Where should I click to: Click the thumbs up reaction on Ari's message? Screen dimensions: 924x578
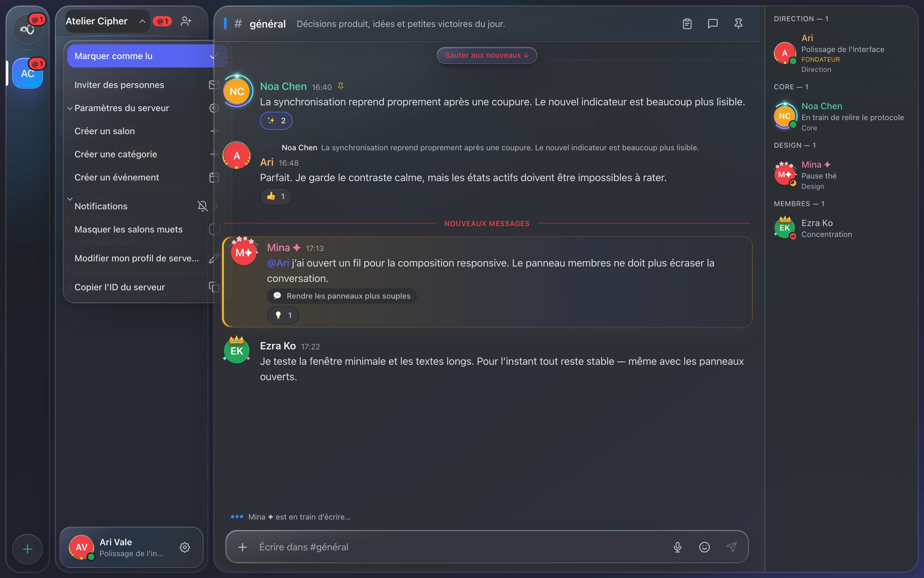(x=276, y=197)
